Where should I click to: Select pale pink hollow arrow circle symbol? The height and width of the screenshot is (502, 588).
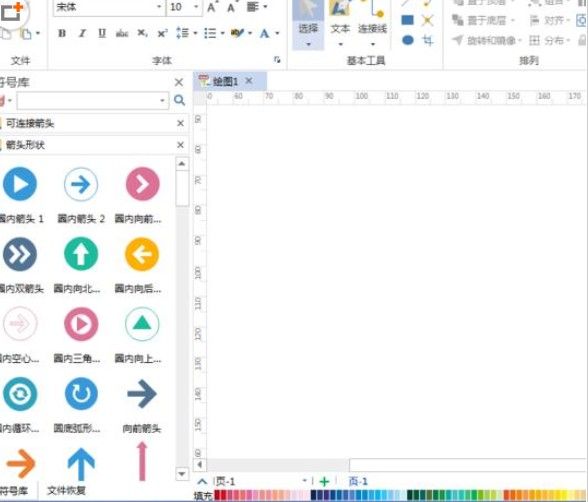click(20, 324)
